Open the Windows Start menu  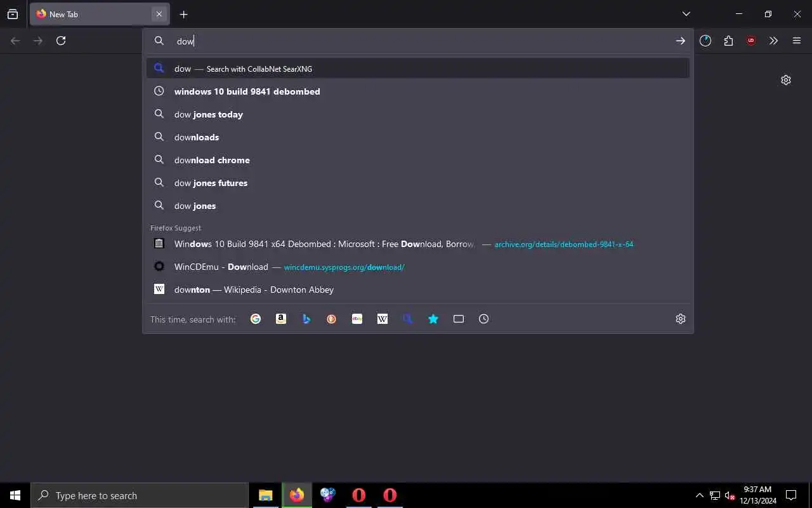tap(15, 495)
